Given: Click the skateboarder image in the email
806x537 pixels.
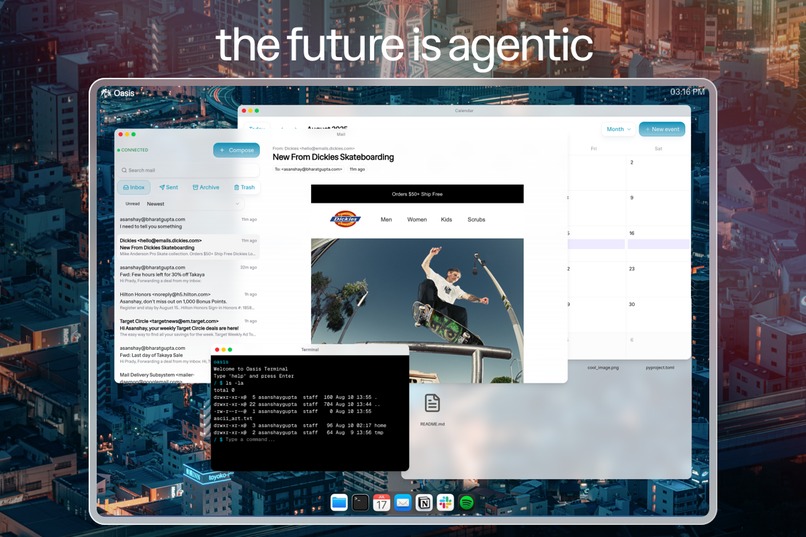Looking at the screenshot, I should [417, 310].
